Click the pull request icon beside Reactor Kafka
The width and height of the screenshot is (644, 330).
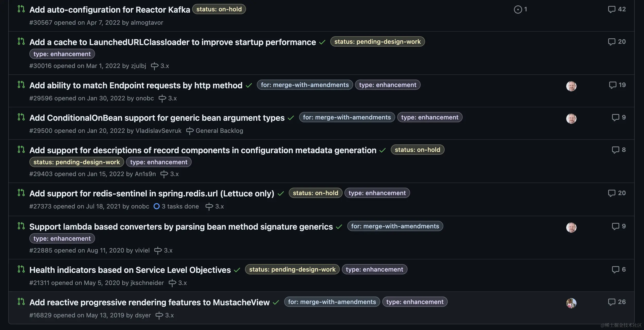(x=21, y=9)
